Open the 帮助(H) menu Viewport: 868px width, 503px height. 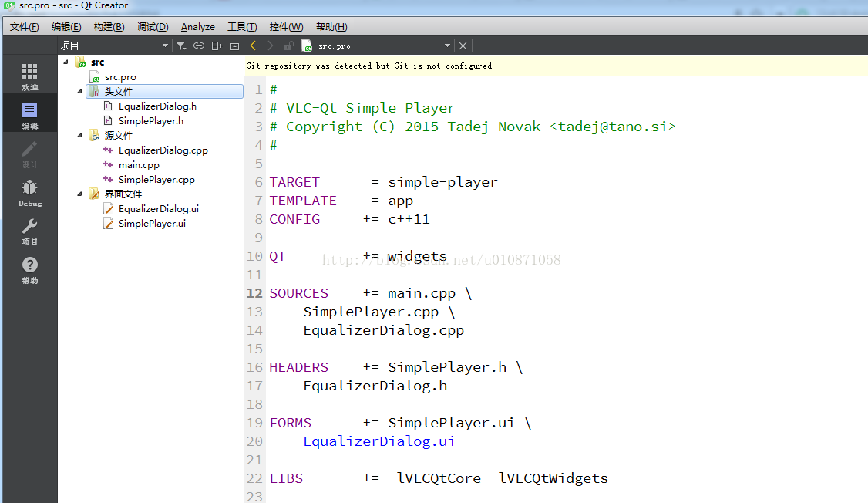click(x=331, y=26)
